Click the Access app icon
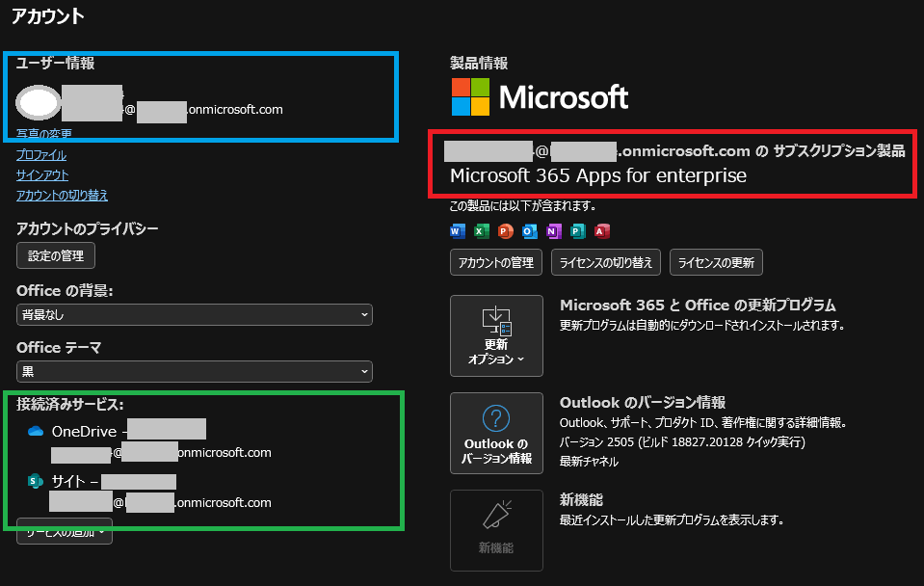Image resolution: width=924 pixels, height=586 pixels. [601, 231]
